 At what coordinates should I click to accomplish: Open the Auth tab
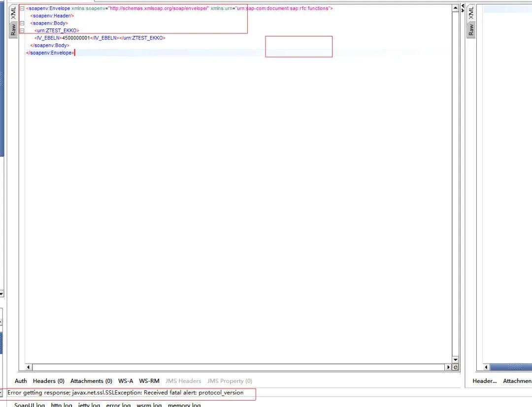[x=21, y=381]
